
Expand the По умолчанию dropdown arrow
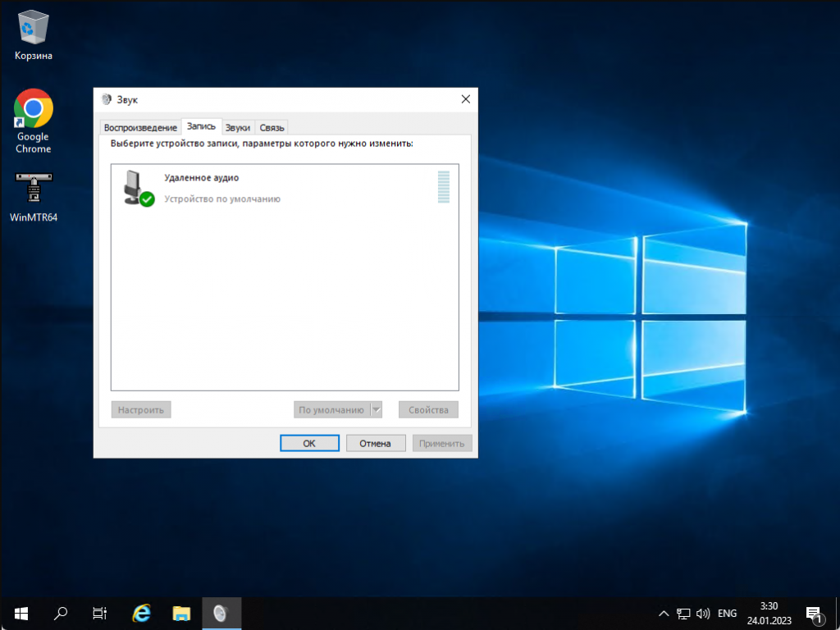[x=376, y=409]
